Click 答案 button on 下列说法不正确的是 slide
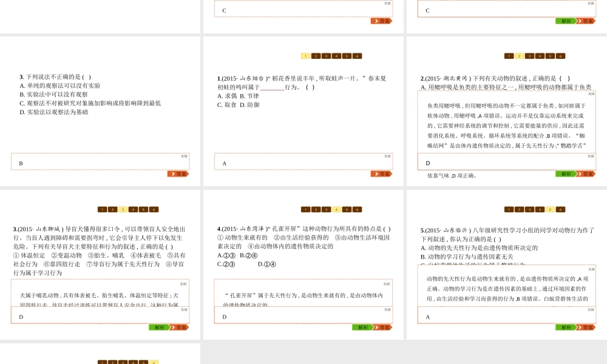This screenshot has height=364, width=607. [x=178, y=174]
